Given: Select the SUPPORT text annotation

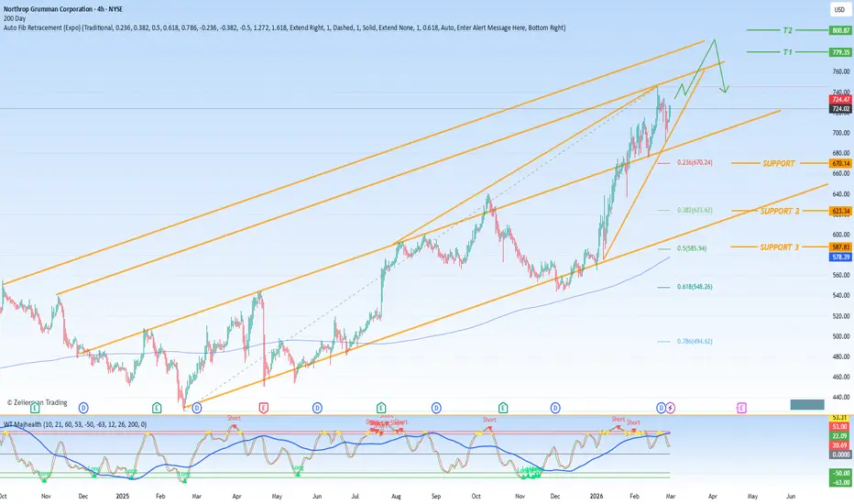Looking at the screenshot, I should click(778, 163).
